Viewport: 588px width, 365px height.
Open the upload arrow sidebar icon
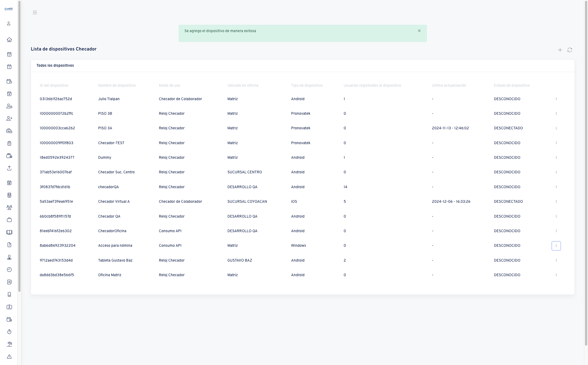(9, 168)
